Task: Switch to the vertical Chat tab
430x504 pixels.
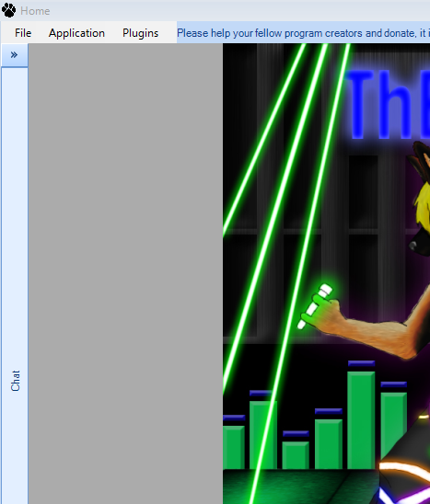Action: (x=15, y=381)
